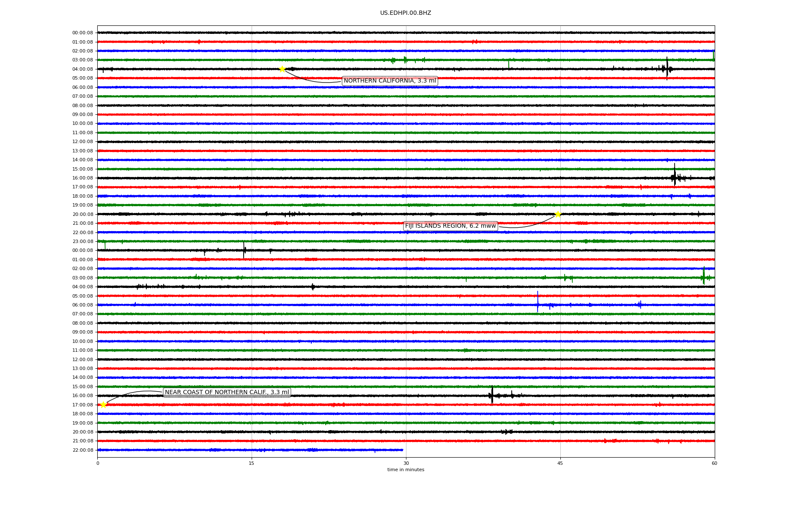Click the green spike on the second 03:00:08 trace
Viewport: 812px width, 508px height.
pos(704,276)
